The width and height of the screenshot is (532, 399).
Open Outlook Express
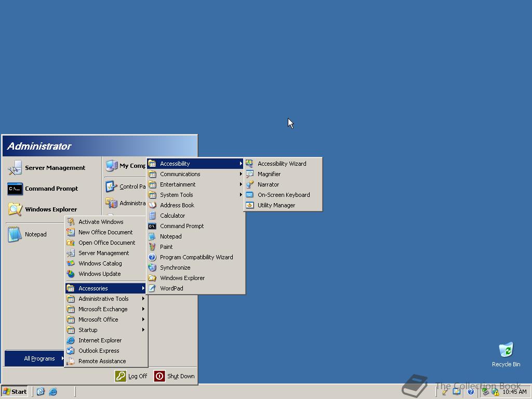click(x=106, y=351)
